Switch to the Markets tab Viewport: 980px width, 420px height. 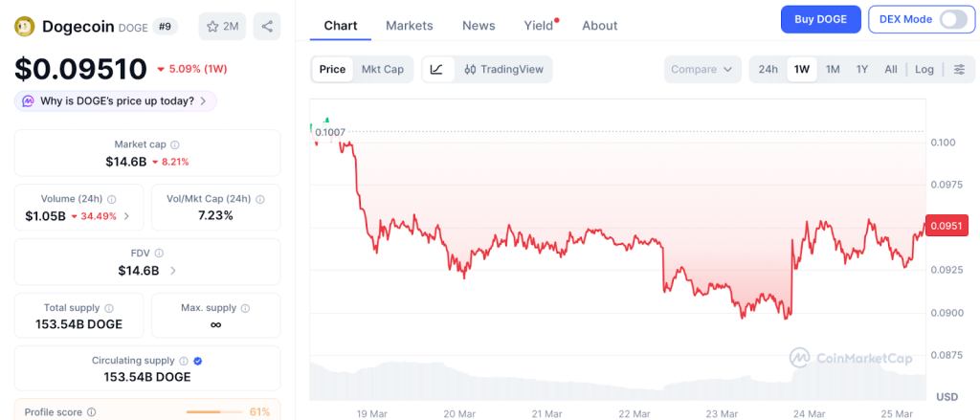[x=409, y=26]
